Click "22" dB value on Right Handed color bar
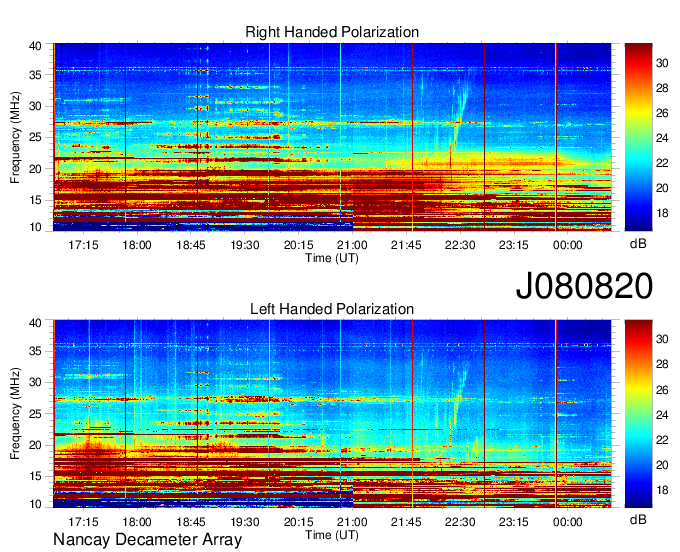This screenshot has height=552, width=680. (662, 163)
